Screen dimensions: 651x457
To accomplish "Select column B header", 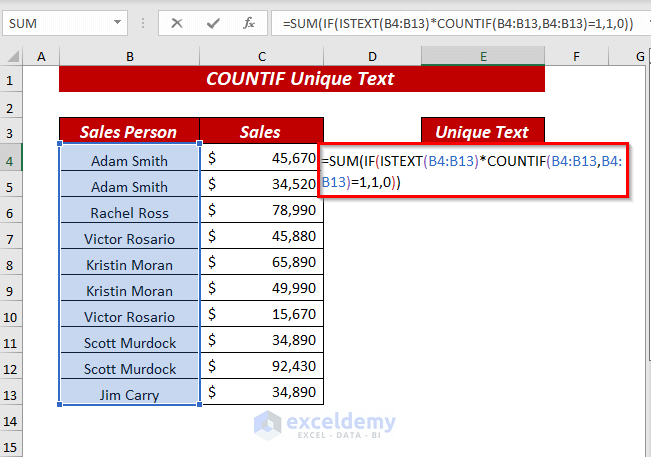I will (129, 58).
